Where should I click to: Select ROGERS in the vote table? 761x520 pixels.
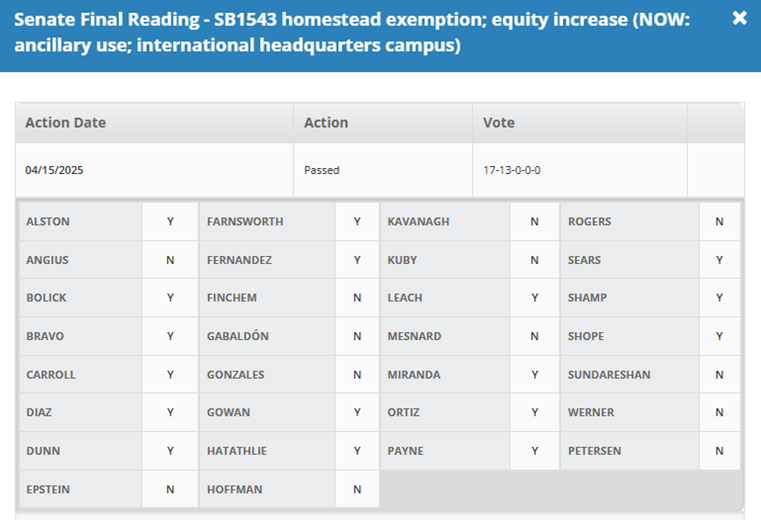[629, 221]
